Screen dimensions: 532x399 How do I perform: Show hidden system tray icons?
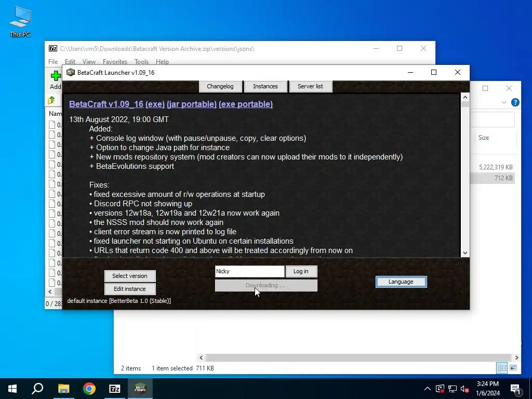coord(428,389)
